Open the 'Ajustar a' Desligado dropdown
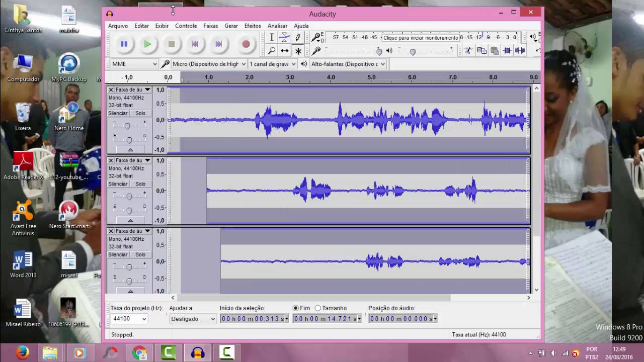644x362 pixels. pyautogui.click(x=193, y=319)
